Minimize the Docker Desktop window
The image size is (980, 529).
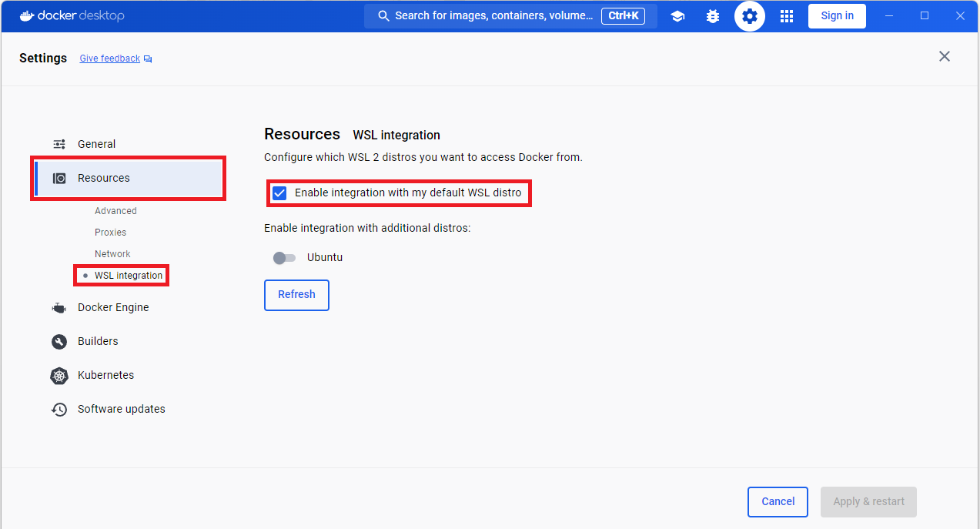[x=889, y=16]
